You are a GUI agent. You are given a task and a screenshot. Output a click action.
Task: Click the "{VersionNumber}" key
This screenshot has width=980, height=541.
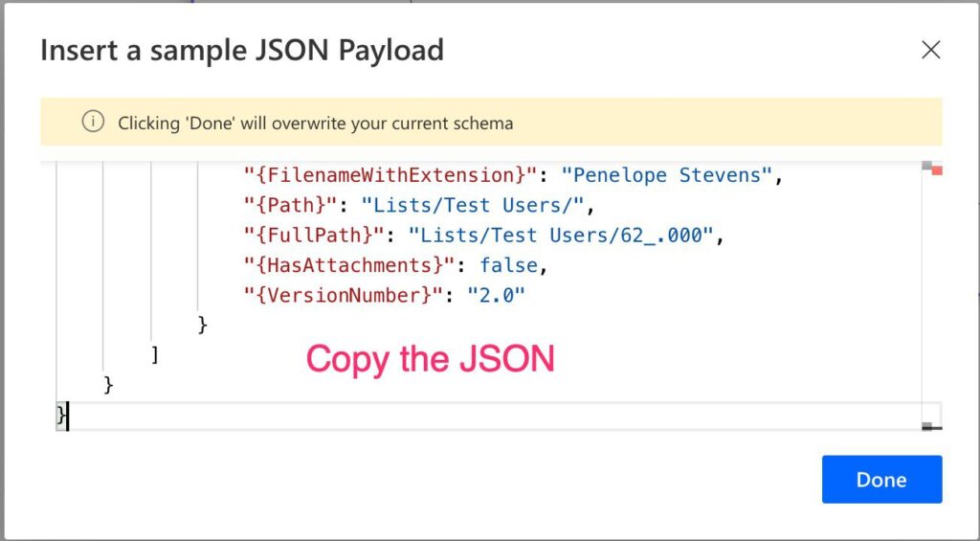tap(344, 295)
